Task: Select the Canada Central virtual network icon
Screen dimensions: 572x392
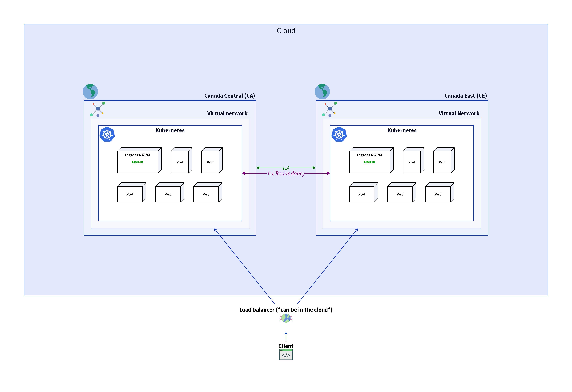Action: 98,109
